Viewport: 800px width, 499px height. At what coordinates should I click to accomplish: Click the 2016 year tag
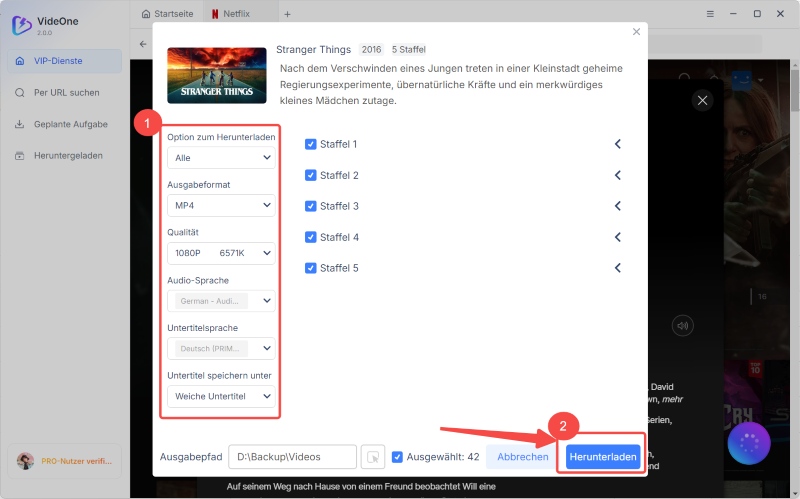[x=371, y=49]
